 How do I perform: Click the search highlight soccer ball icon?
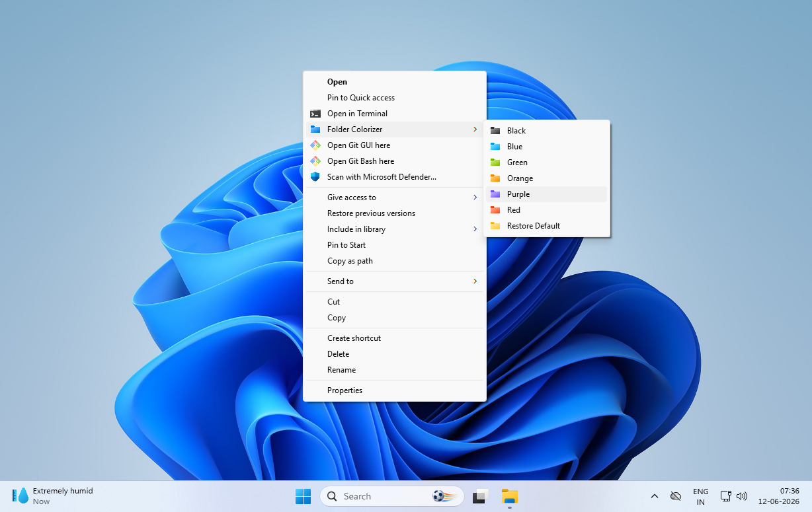[x=444, y=496]
